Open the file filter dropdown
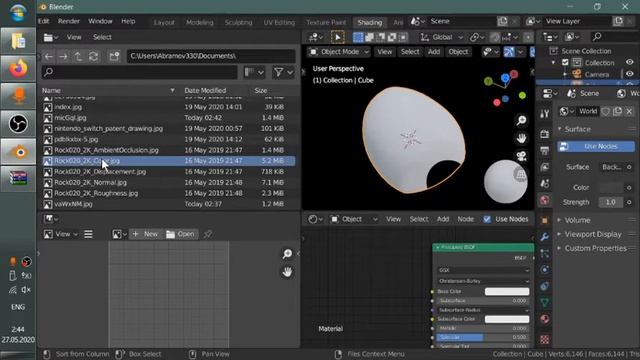 (x=283, y=73)
